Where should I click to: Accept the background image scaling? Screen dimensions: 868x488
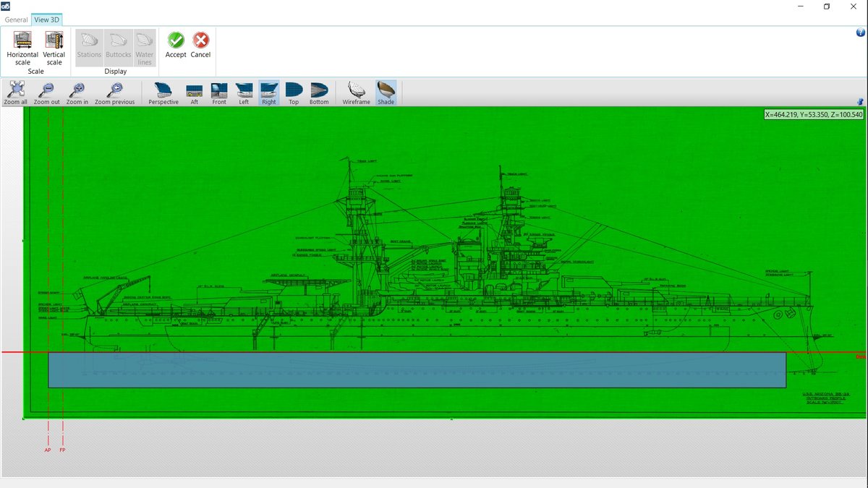[x=176, y=46]
